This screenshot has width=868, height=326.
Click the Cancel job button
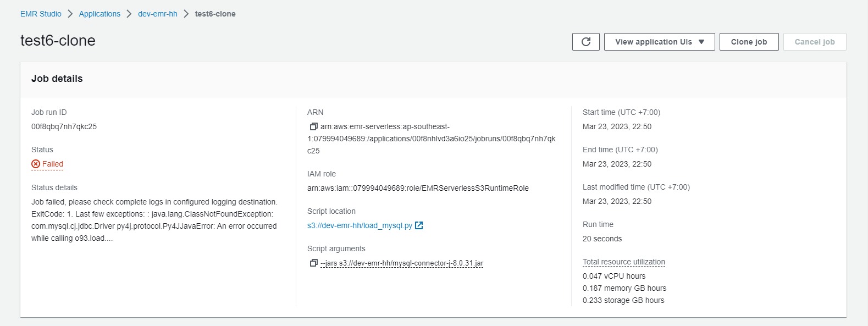pos(814,42)
